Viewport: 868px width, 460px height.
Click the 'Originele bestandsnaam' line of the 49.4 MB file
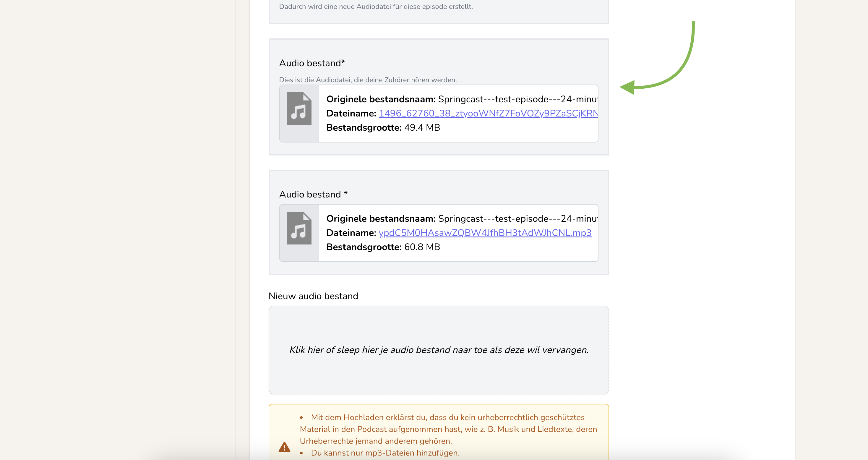462,99
